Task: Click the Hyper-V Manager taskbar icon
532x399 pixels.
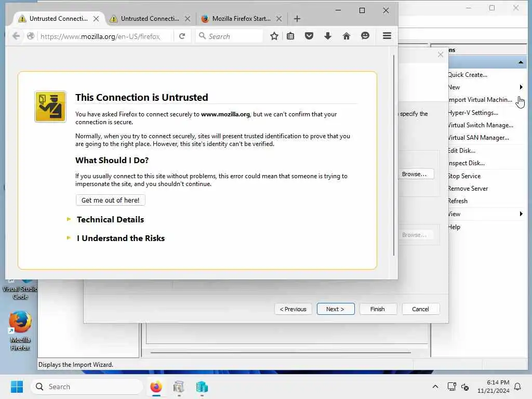Action: coord(202,387)
